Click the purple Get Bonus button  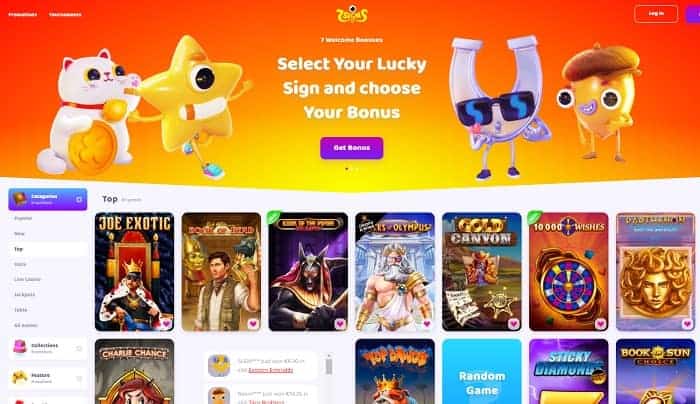(352, 148)
